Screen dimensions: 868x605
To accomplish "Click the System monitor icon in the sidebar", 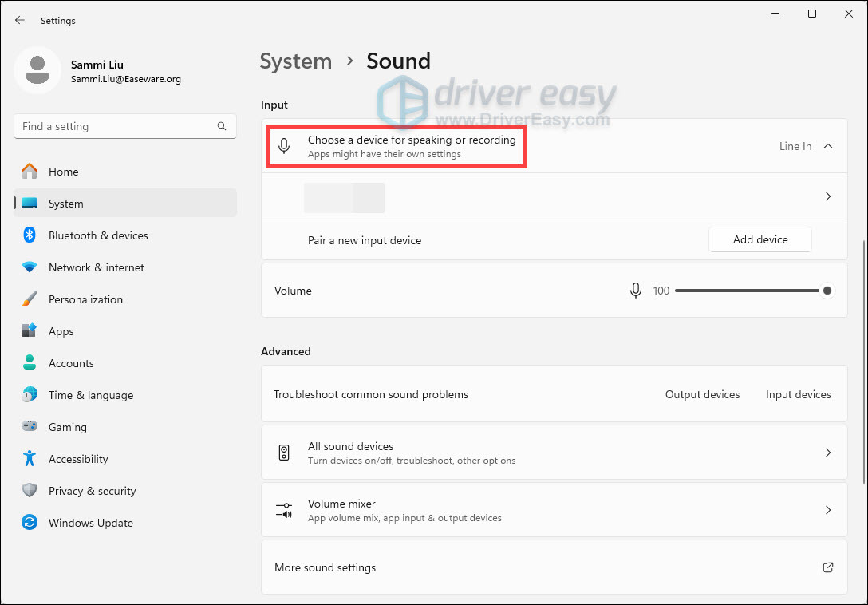I will click(30, 204).
